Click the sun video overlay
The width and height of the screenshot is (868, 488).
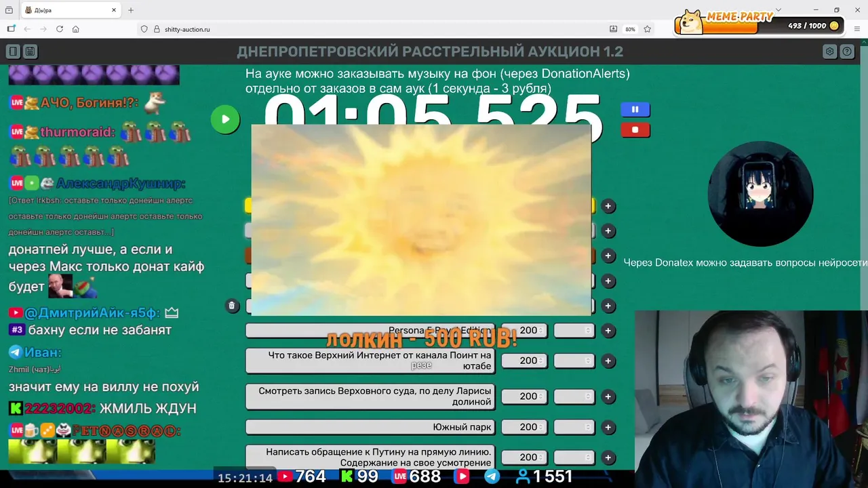(421, 220)
